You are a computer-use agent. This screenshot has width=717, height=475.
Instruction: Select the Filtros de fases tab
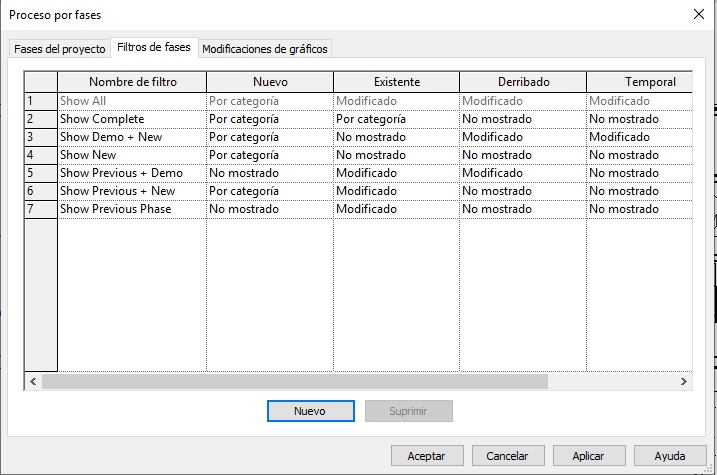point(153,47)
